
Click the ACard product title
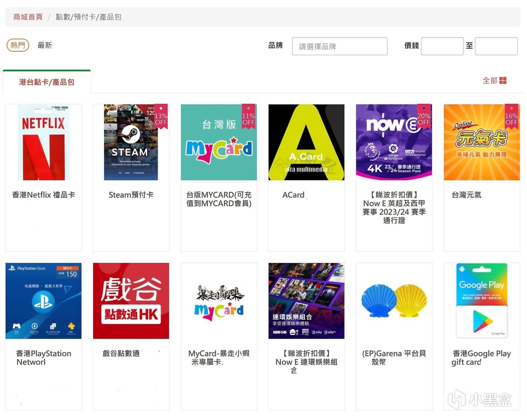(293, 195)
